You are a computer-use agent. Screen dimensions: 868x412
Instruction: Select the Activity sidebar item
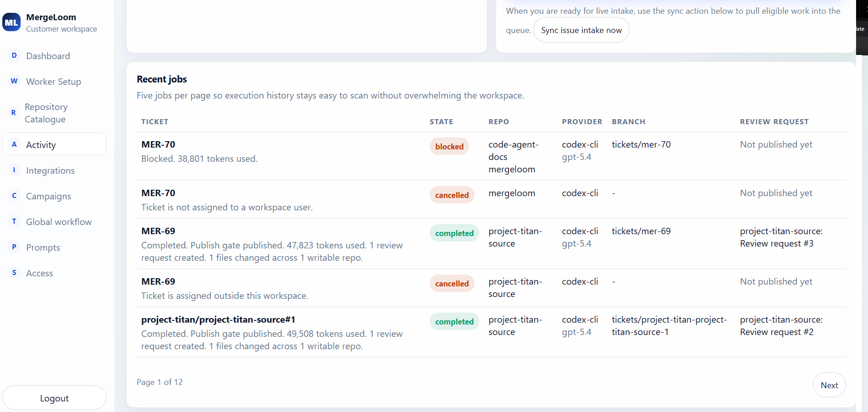(54, 144)
